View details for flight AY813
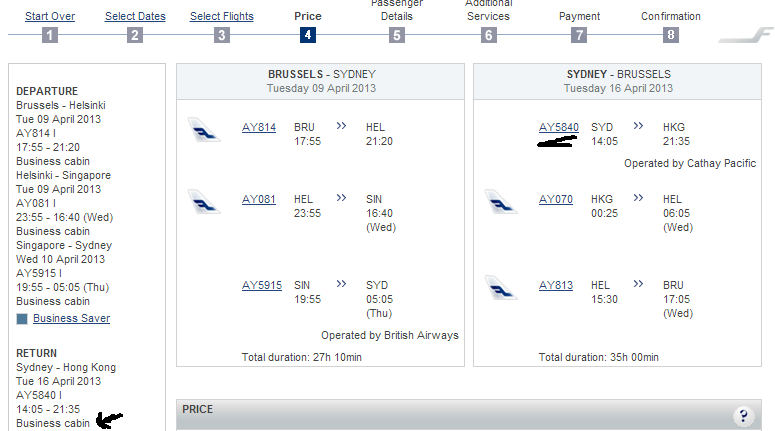The width and height of the screenshot is (775, 431). tap(556, 285)
